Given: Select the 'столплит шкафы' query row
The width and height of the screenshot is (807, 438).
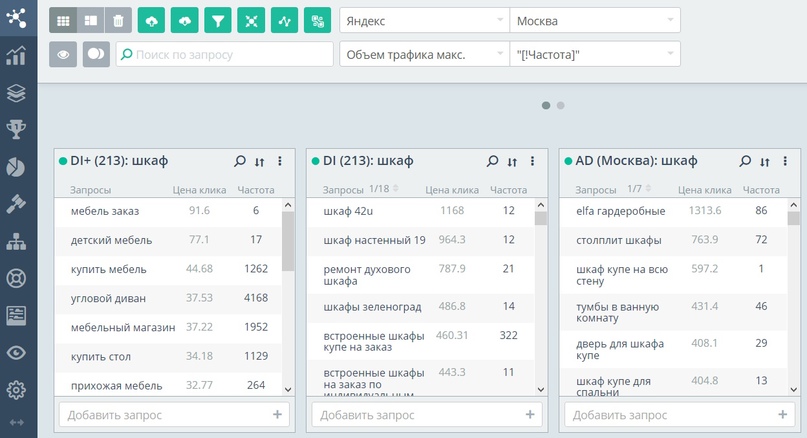Looking at the screenshot, I should (x=674, y=240).
